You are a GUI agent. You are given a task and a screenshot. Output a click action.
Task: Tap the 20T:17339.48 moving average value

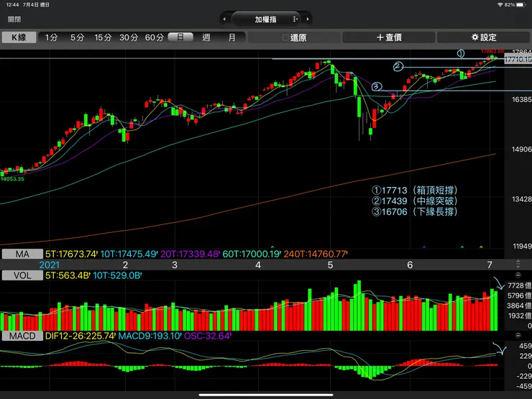190,254
